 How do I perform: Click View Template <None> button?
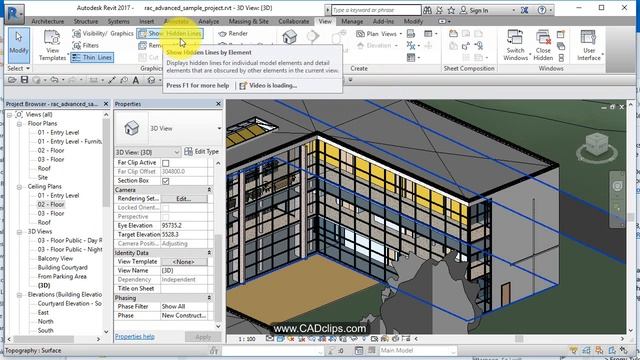(x=184, y=262)
